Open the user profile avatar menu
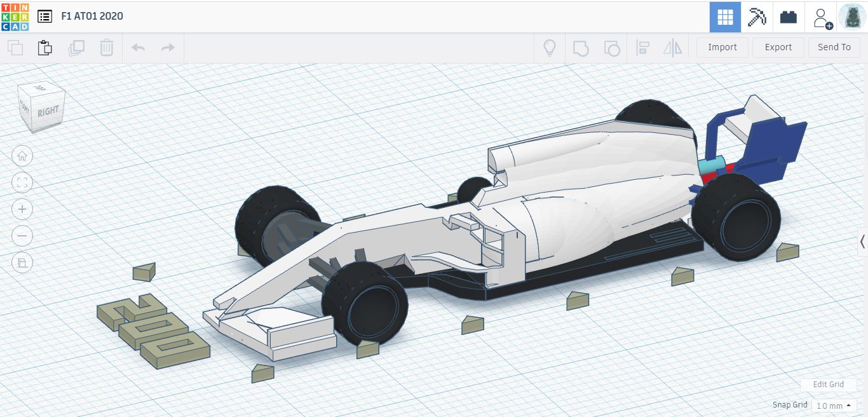This screenshot has height=417, width=868. [851, 17]
